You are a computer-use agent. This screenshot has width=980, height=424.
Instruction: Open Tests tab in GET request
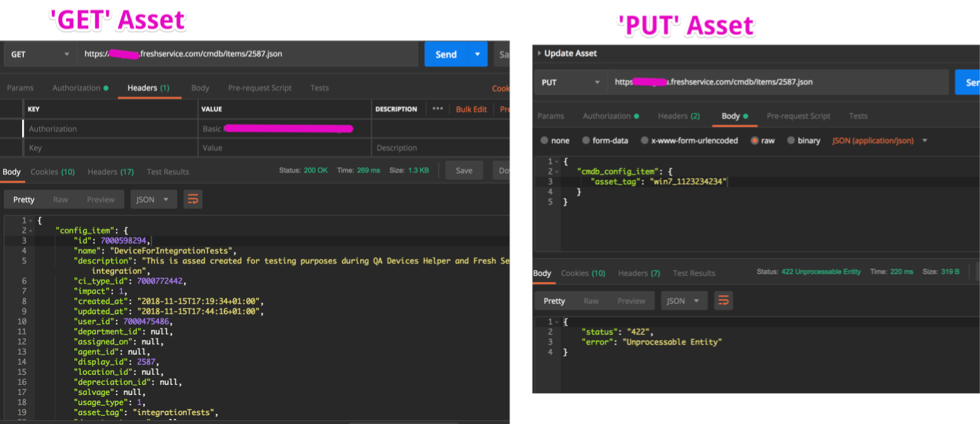click(319, 88)
